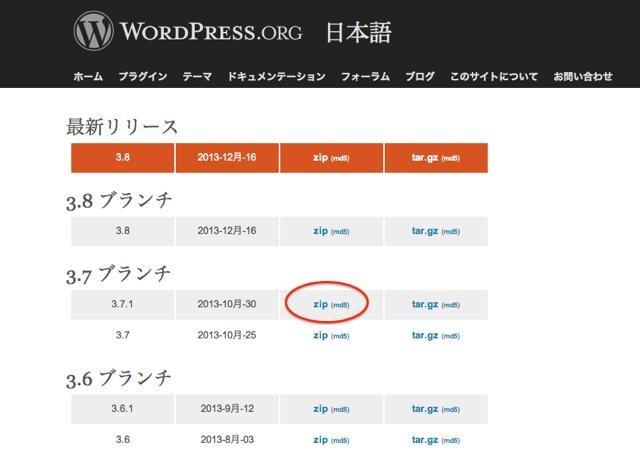Viewport: 640px width, 462px height.
Task: Download the 3.7.1 tar.gz archive
Action: [x=425, y=304]
